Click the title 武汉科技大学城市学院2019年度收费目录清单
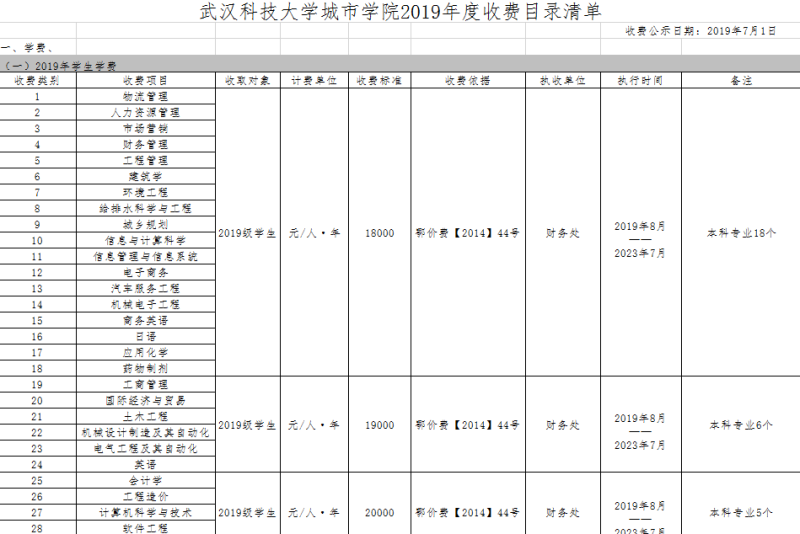Viewport: 800px width, 534px height. [400, 11]
